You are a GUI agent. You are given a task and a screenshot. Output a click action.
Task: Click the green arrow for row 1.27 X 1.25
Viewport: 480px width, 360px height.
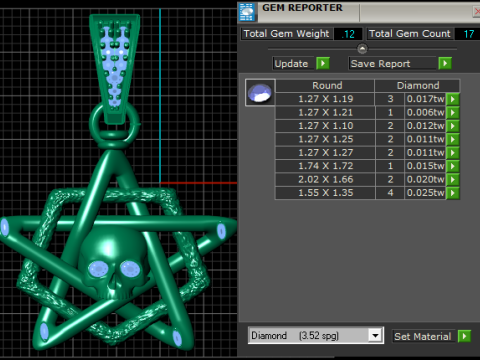(453, 139)
